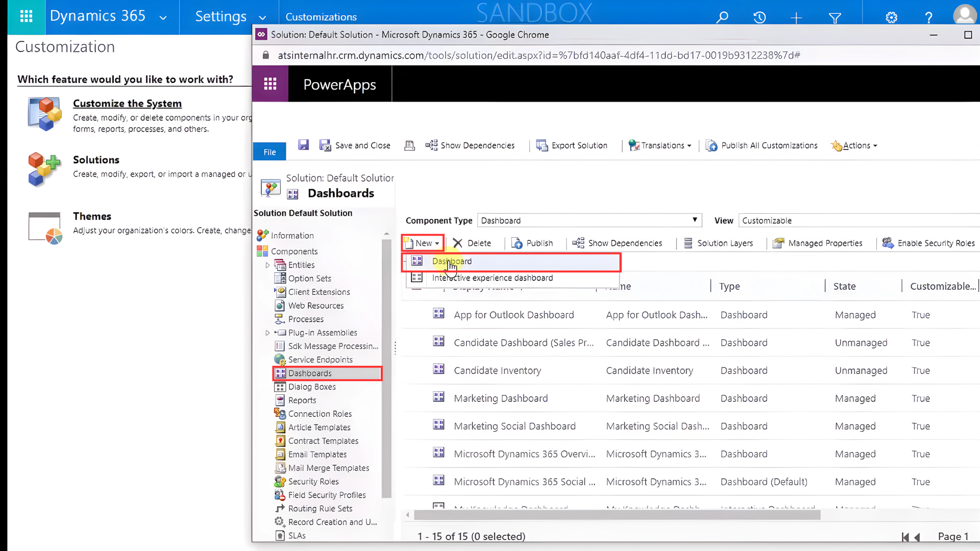
Task: Open the user profile avatar
Action: pos(964,15)
